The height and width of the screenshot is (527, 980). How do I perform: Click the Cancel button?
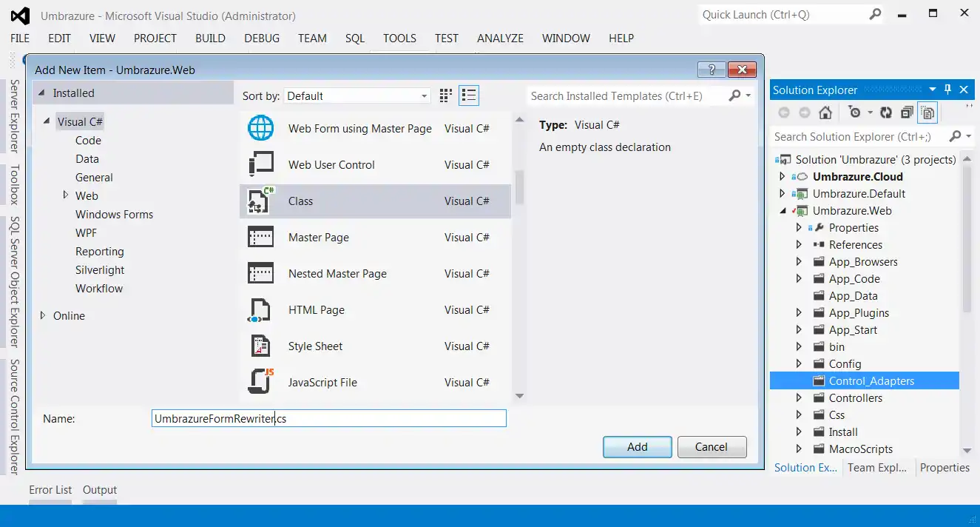click(x=712, y=446)
